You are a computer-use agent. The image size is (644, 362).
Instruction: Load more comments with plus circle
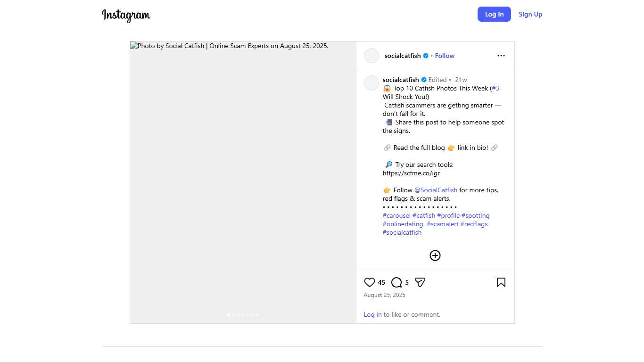(x=435, y=255)
